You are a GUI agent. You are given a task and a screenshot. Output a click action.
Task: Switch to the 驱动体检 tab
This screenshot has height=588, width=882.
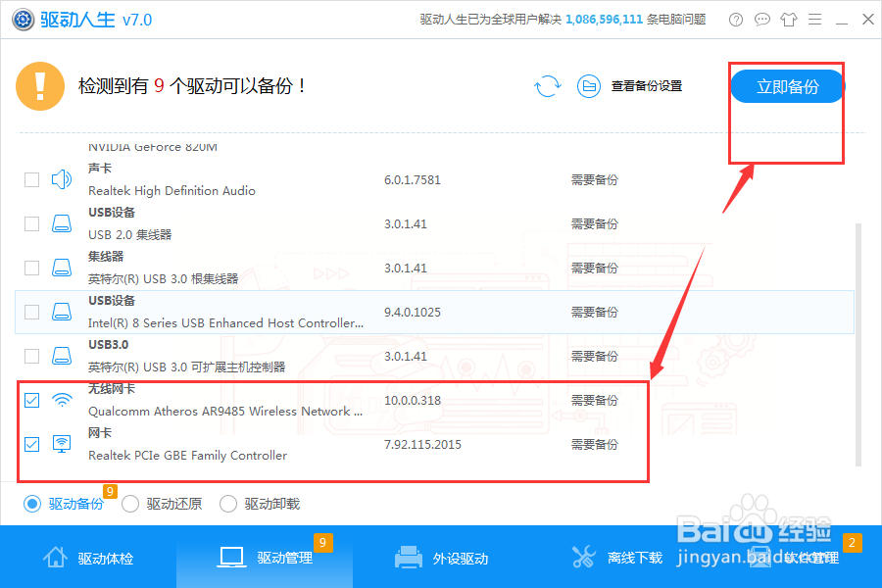click(x=88, y=557)
